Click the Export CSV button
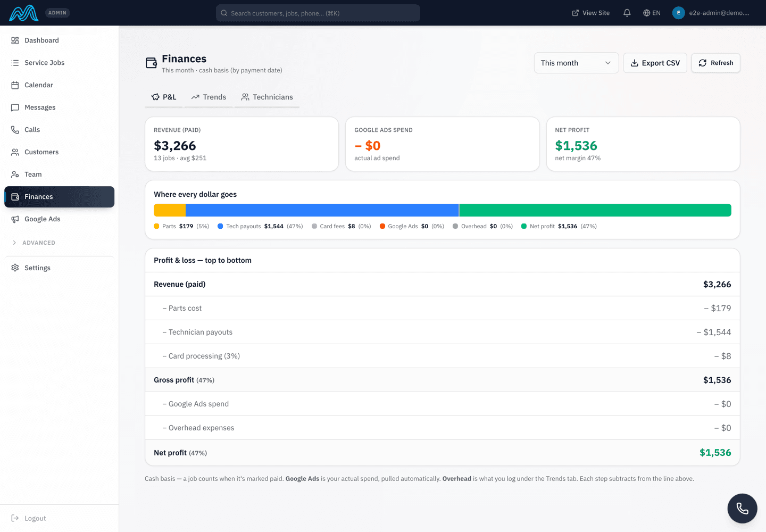Viewport: 766px width, 532px height. [x=655, y=63]
